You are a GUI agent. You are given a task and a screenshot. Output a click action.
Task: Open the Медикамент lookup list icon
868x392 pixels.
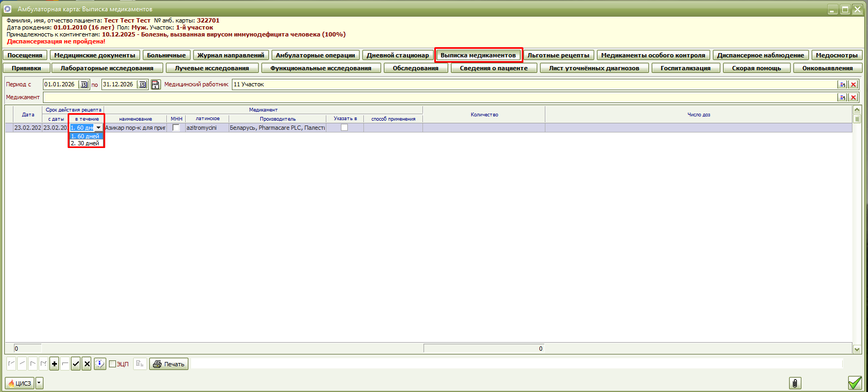pyautogui.click(x=843, y=98)
